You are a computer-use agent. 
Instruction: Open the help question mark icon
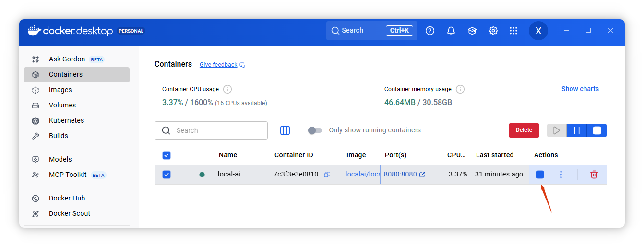click(x=430, y=31)
